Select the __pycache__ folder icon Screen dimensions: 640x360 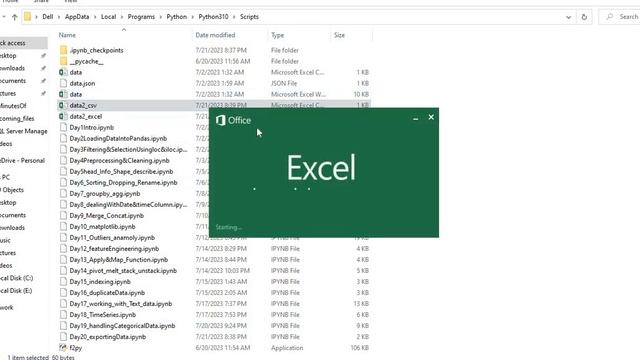coord(63,61)
